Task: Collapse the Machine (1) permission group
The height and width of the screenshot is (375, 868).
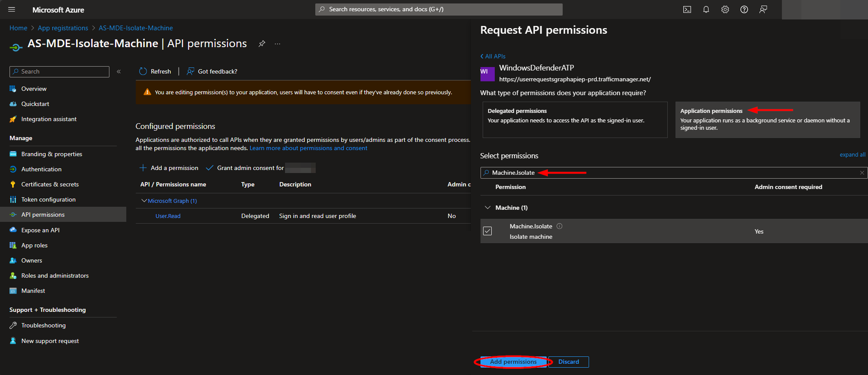Action: click(487, 208)
